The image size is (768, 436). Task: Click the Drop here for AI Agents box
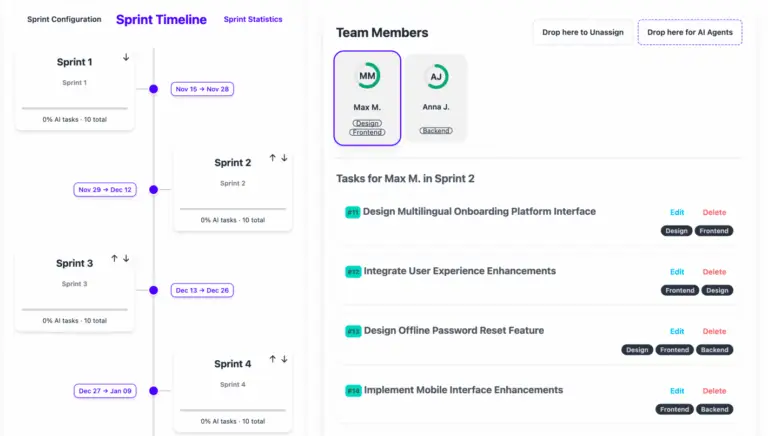click(x=690, y=33)
